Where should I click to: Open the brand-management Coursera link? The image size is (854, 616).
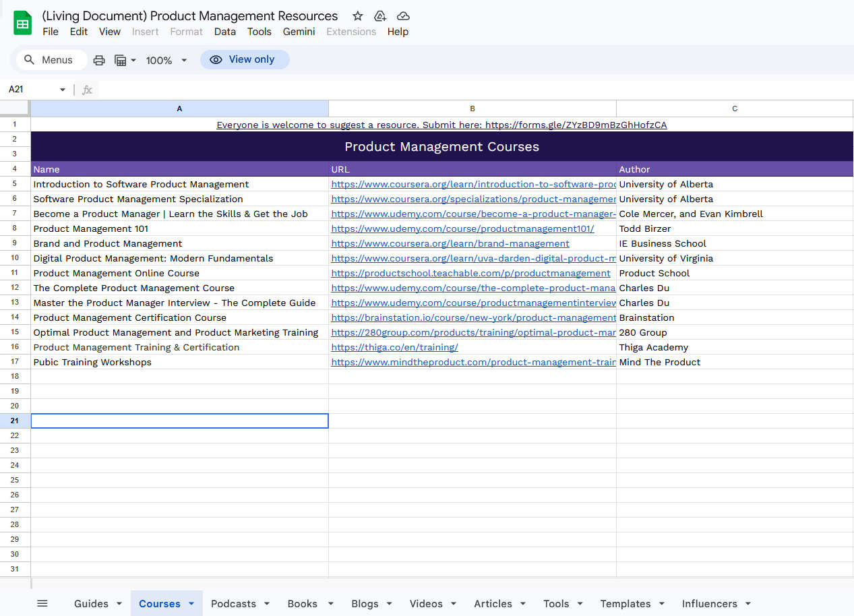click(450, 243)
